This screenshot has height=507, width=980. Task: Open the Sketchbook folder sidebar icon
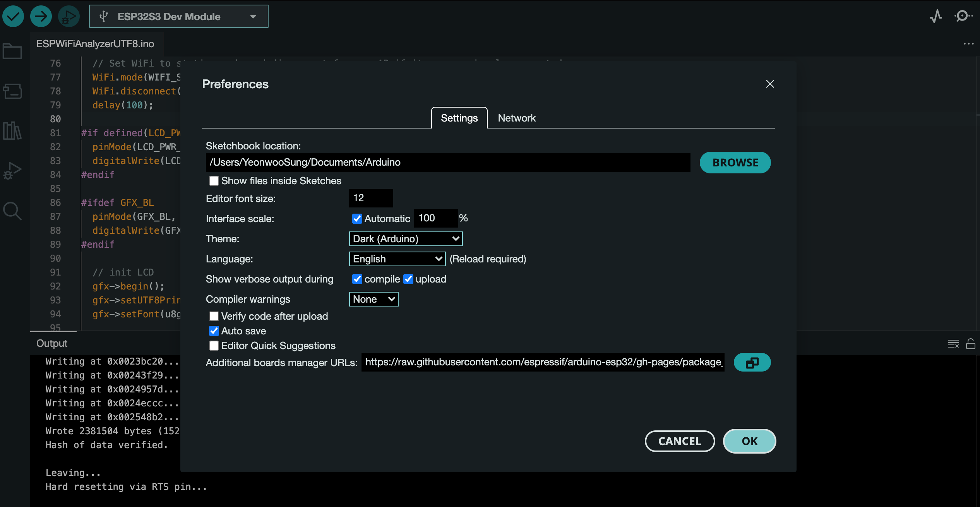12,51
